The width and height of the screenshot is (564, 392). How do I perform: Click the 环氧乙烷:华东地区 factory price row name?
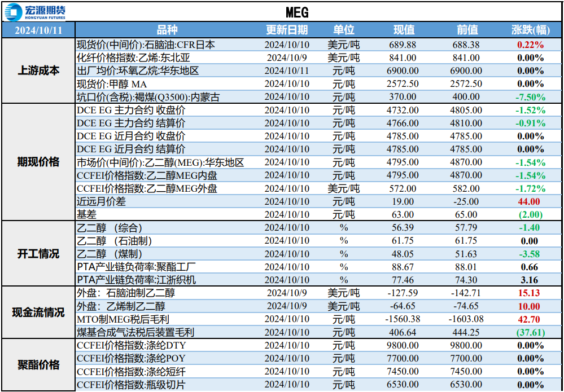point(138,71)
